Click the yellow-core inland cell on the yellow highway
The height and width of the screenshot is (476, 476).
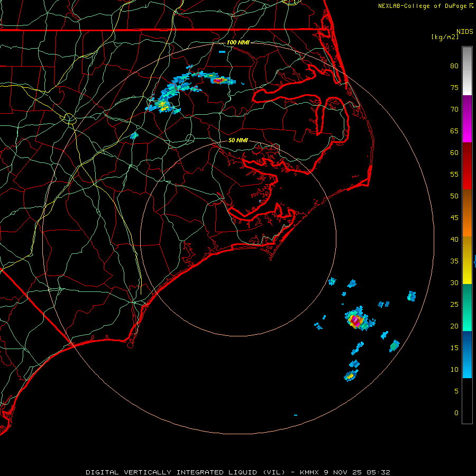[163, 106]
